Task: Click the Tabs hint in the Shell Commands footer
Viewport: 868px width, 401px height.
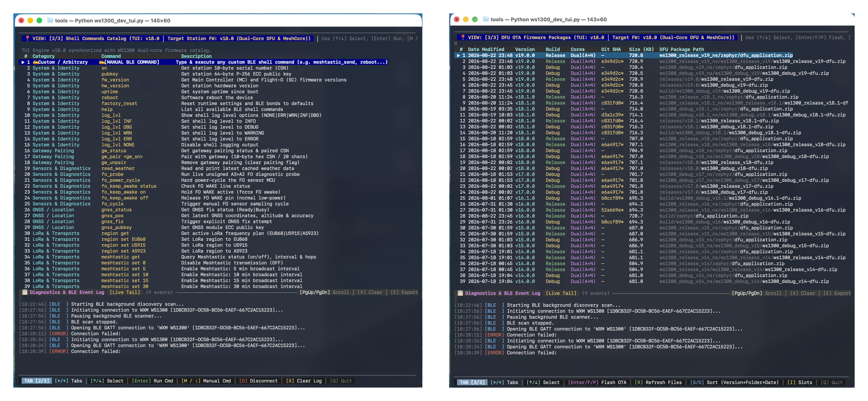Action: tap(68, 381)
